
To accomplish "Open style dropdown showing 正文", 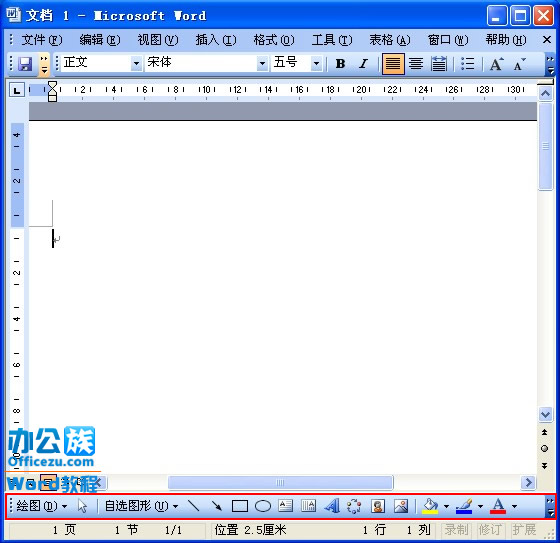I will tap(136, 64).
